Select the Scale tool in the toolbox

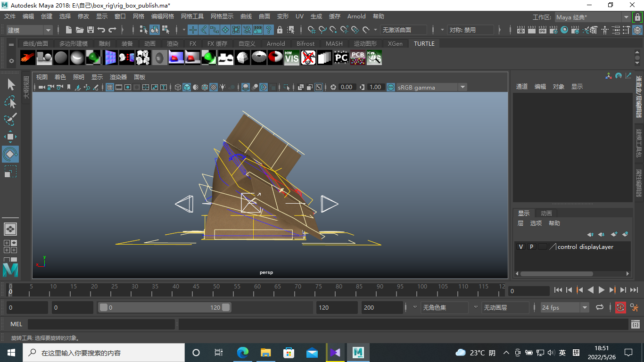10,171
